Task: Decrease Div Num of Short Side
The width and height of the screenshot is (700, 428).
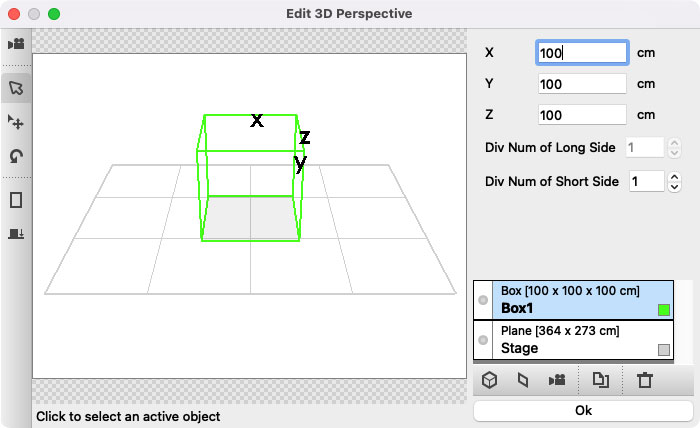Action: click(x=674, y=187)
